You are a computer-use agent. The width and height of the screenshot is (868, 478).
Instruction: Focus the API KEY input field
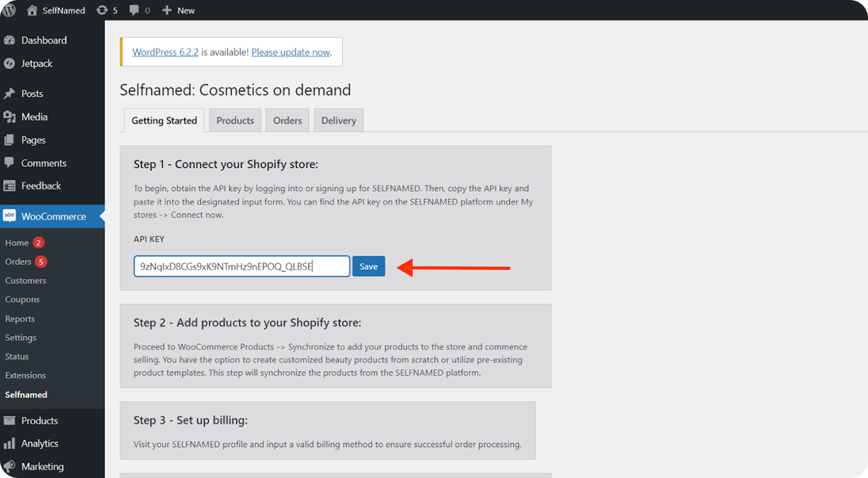242,266
